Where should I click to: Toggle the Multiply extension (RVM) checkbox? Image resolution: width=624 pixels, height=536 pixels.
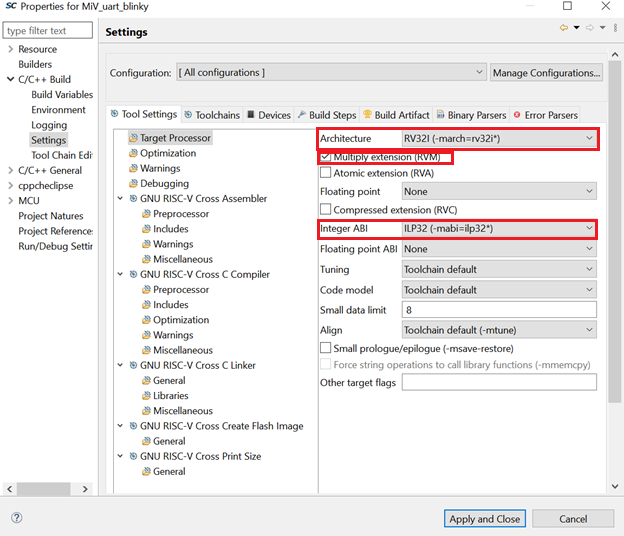point(326,158)
